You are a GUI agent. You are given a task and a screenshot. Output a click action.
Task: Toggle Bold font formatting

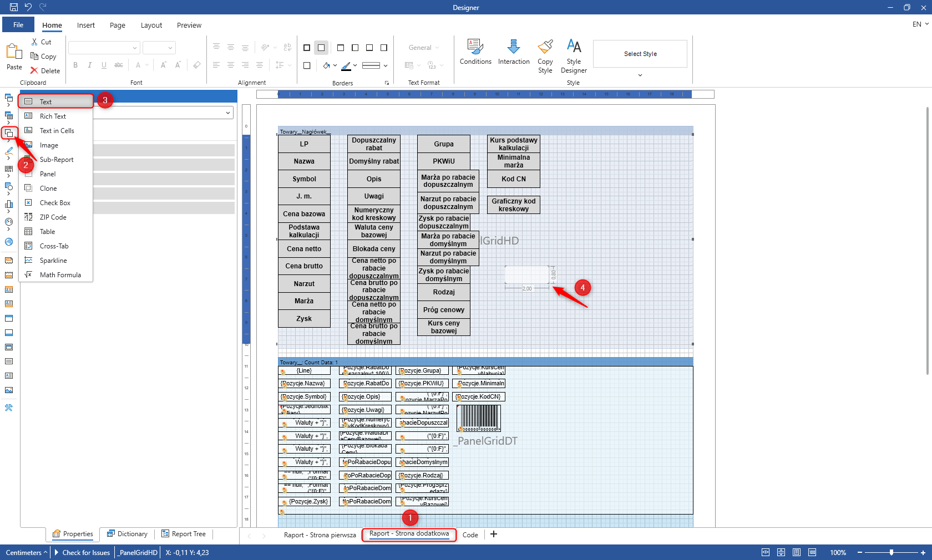tap(75, 65)
